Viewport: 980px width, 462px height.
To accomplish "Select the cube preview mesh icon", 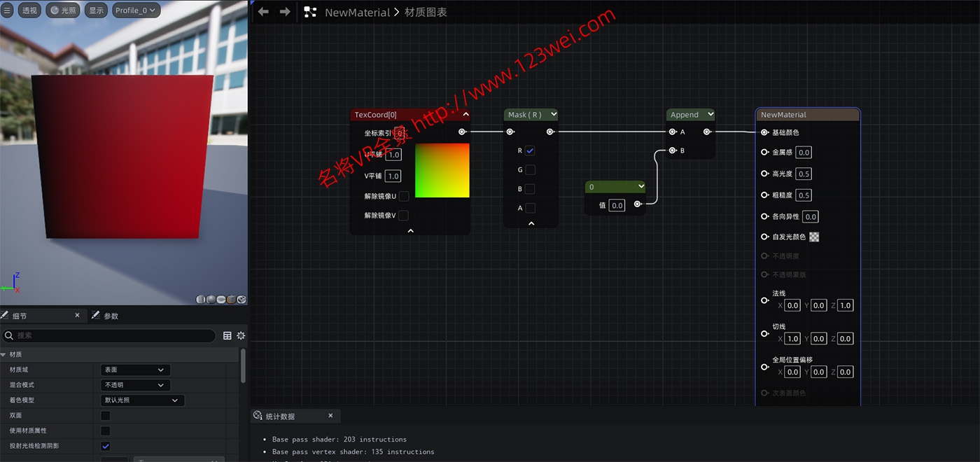I will pos(231,299).
